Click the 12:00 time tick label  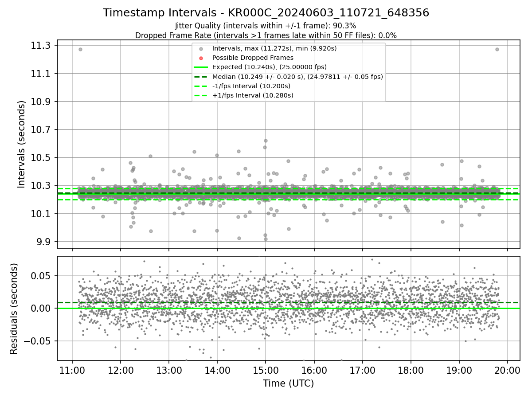tap(121, 370)
